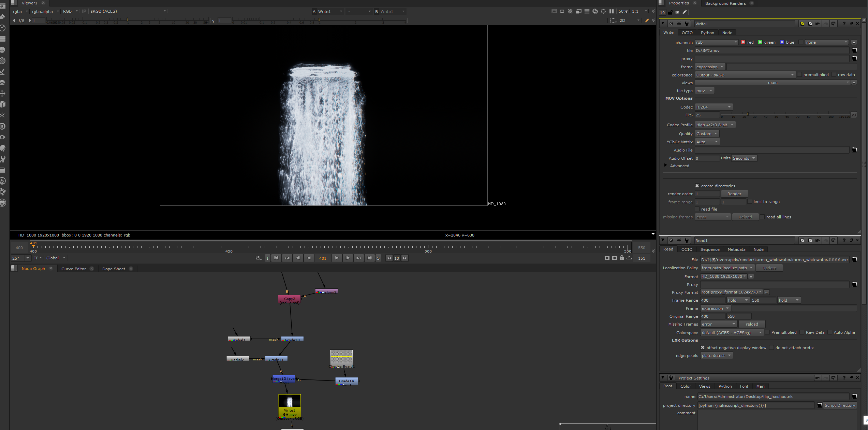Switch to the Curve Editor tab
Image resolution: width=868 pixels, height=430 pixels.
click(x=73, y=269)
